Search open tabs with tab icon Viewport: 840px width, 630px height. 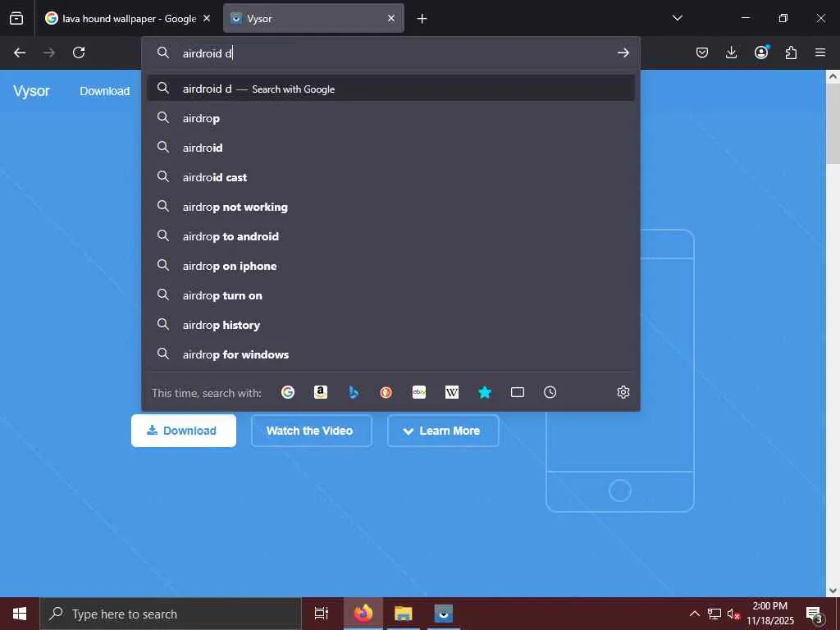518,392
